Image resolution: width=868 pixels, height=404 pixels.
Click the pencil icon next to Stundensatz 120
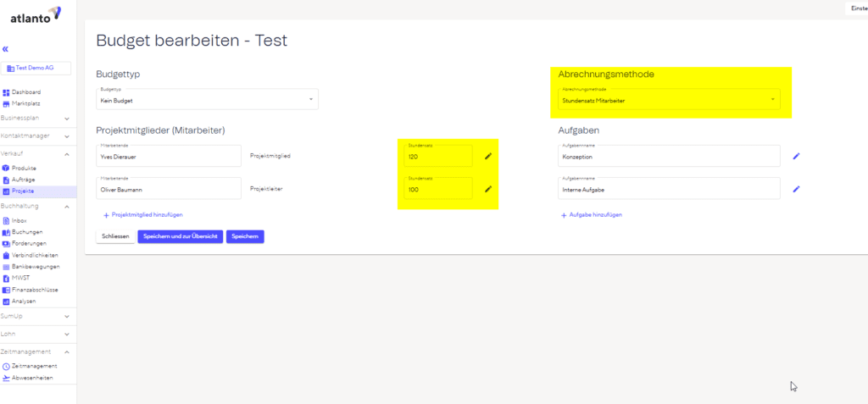click(487, 156)
